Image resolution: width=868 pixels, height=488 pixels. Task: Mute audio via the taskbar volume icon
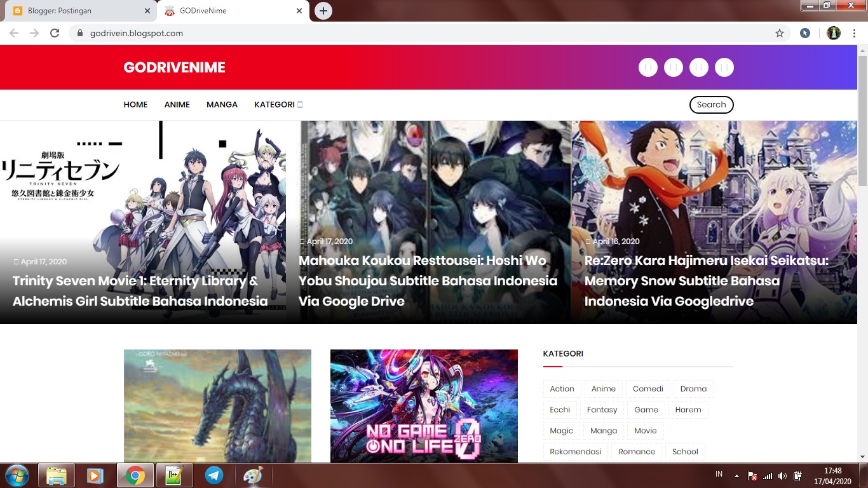pos(783,475)
